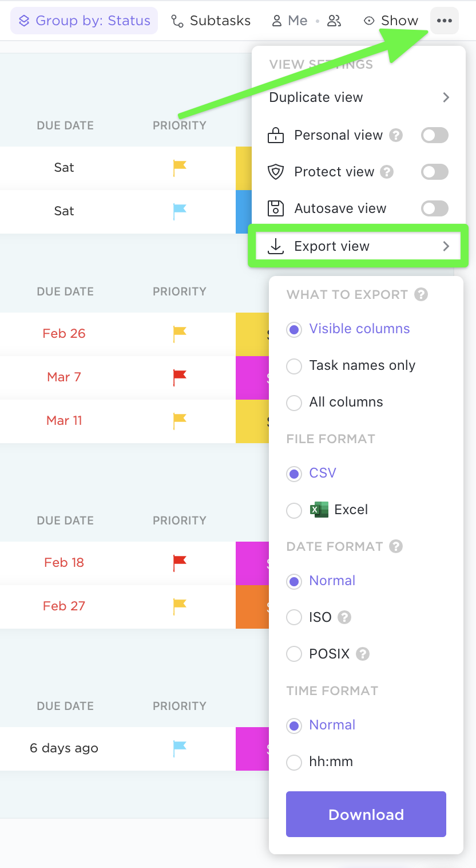476x868 pixels.
Task: Click the Show eye icon
Action: [368, 20]
